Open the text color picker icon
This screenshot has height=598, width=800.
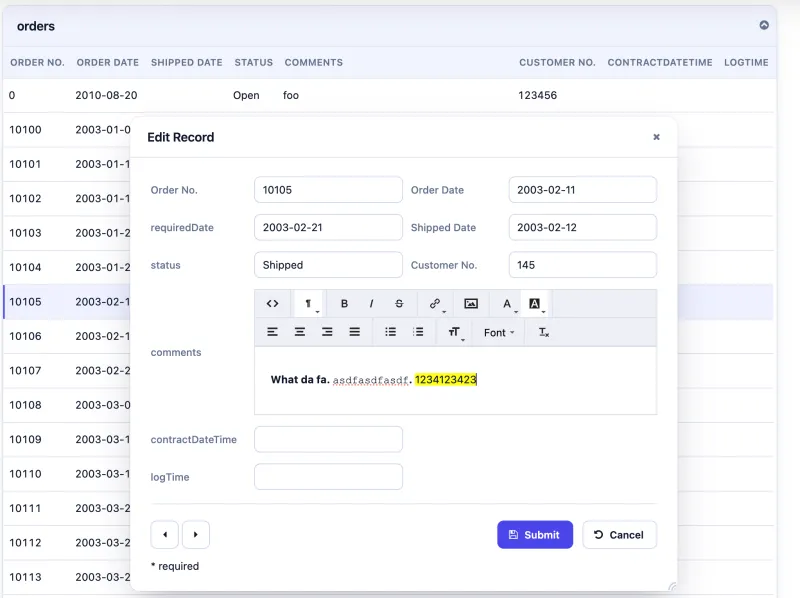pos(507,304)
